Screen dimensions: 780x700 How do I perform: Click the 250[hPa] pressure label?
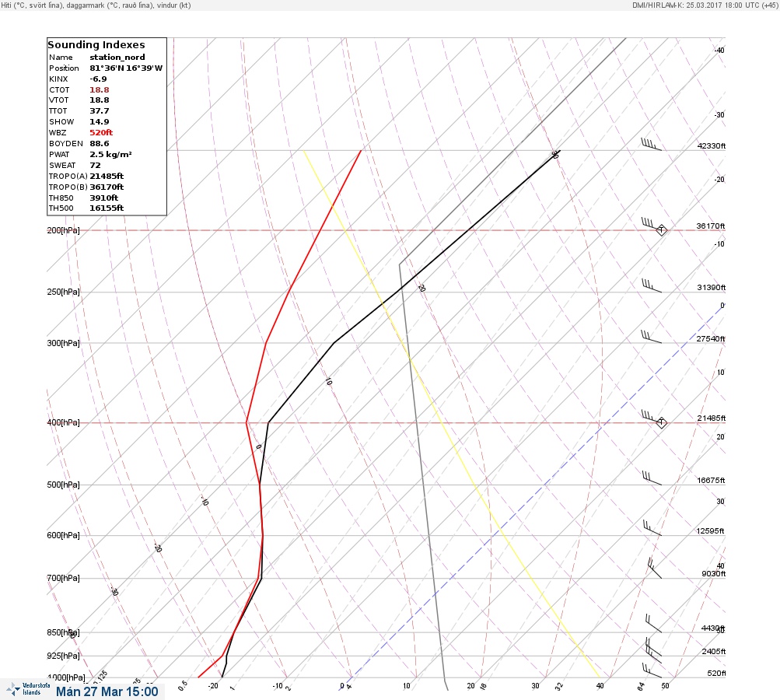(63, 292)
